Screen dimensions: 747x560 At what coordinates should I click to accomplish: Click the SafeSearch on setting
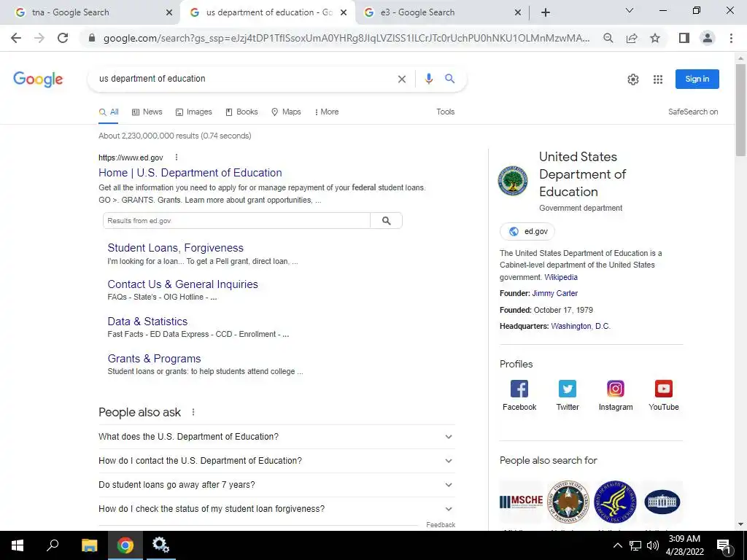(x=693, y=112)
